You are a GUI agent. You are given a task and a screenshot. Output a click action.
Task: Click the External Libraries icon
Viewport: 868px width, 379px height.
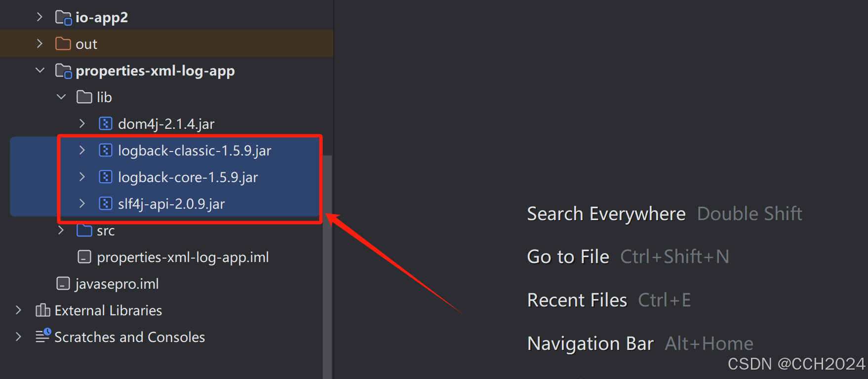point(42,310)
